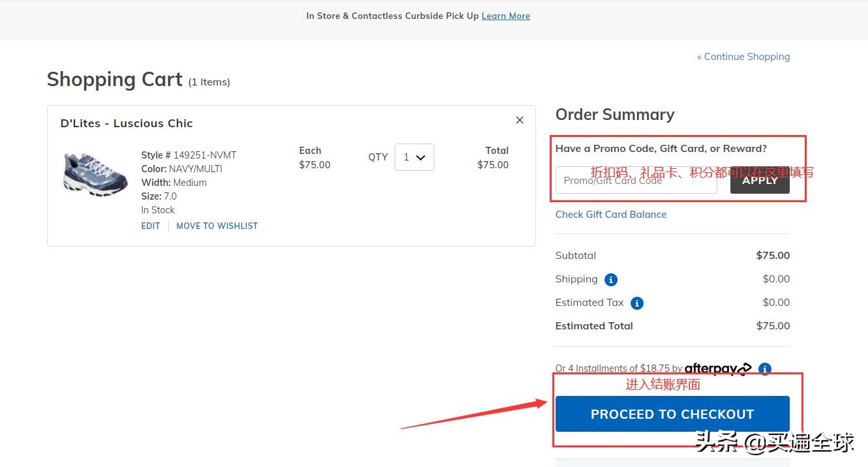868x467 pixels.
Task: Open the D'Lites - Luscious Chic product title
Action: (127, 123)
